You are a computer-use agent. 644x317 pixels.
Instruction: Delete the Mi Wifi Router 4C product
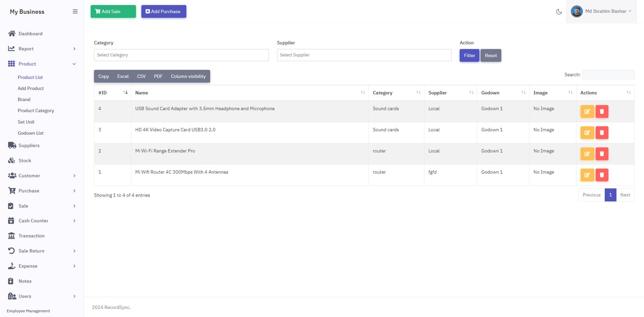click(x=602, y=175)
